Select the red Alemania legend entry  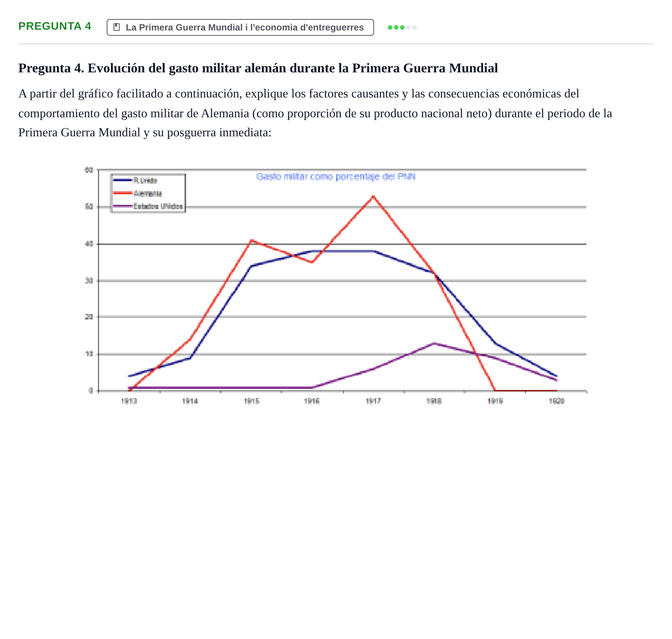pyautogui.click(x=138, y=193)
